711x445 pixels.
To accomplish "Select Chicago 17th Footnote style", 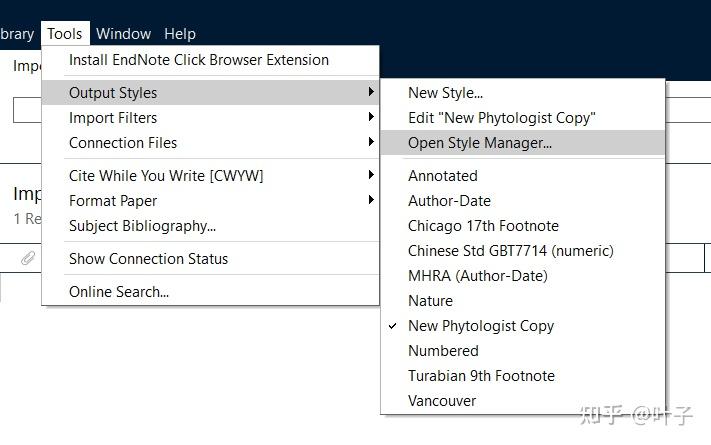I will tap(523, 226).
